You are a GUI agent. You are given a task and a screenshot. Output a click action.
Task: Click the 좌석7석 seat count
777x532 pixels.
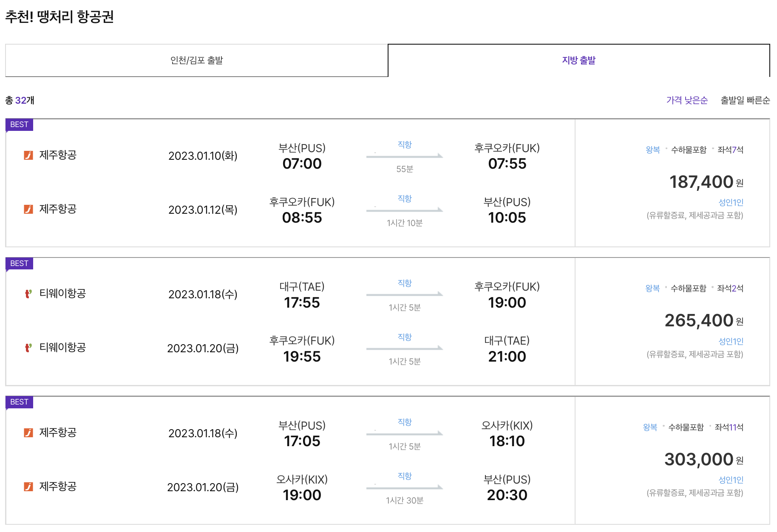coord(730,150)
